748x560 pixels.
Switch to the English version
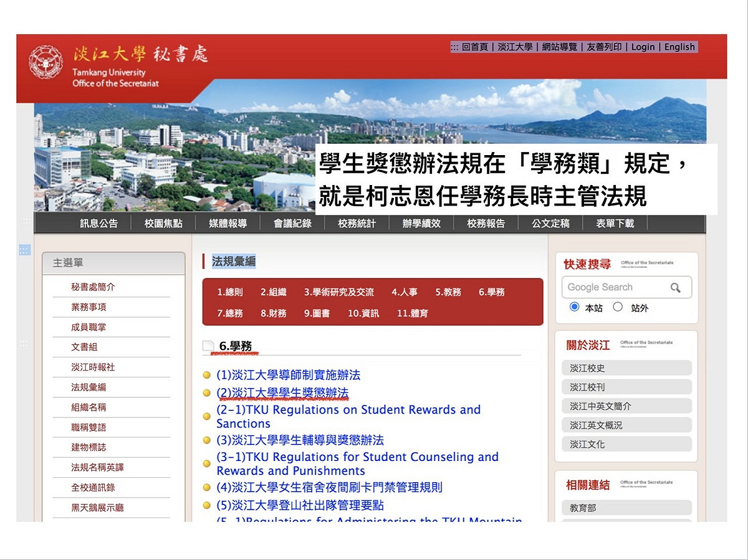tap(679, 47)
